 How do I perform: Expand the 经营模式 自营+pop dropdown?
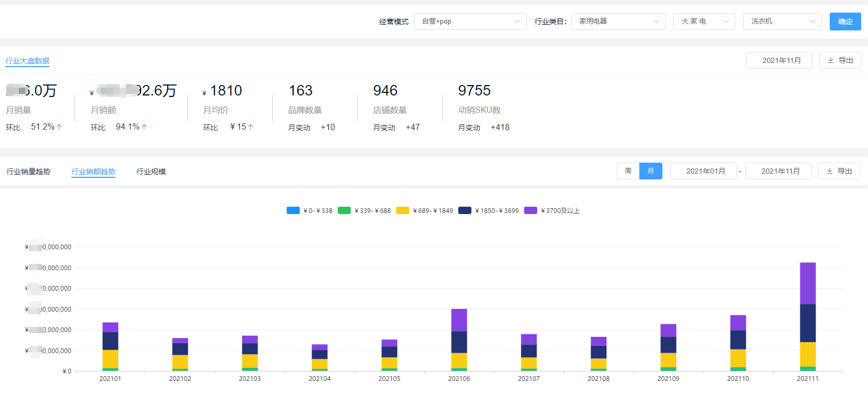coord(470,22)
